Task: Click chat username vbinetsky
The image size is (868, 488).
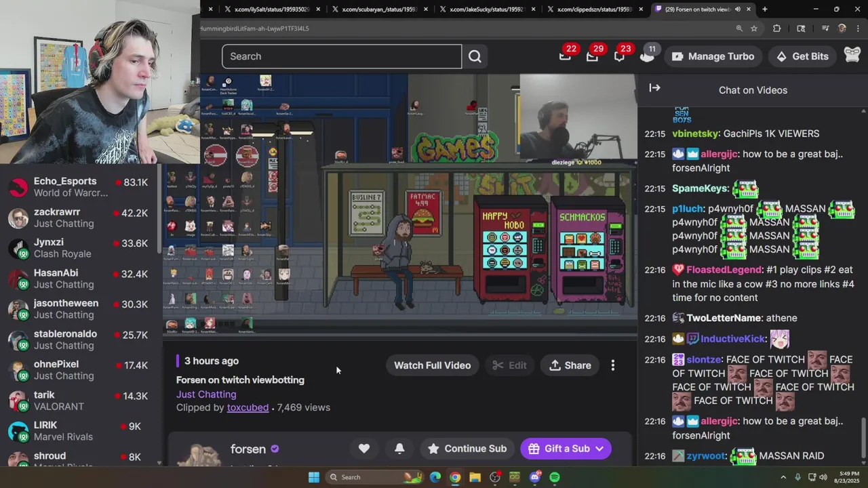Action: 695,134
